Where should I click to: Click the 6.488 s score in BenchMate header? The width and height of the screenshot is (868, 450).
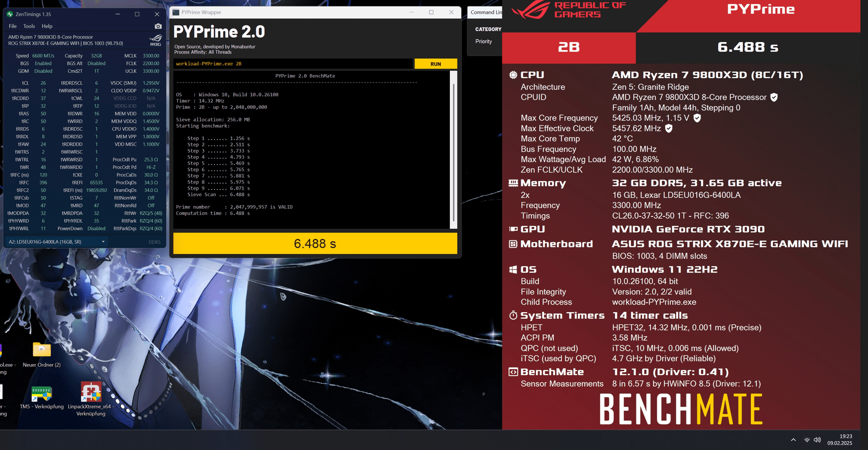[748, 47]
